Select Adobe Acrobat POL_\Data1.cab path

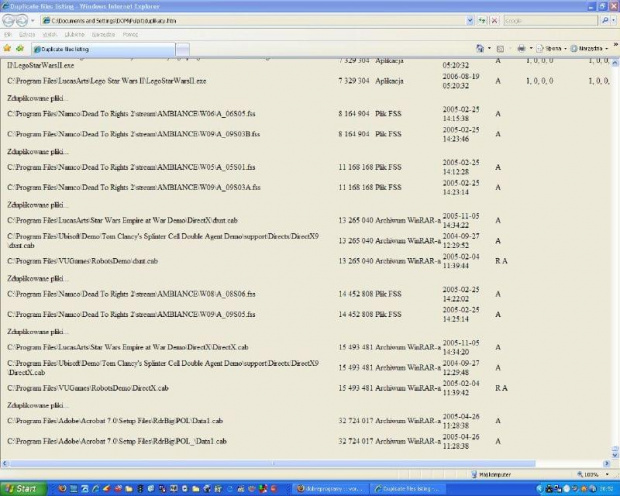point(117,441)
